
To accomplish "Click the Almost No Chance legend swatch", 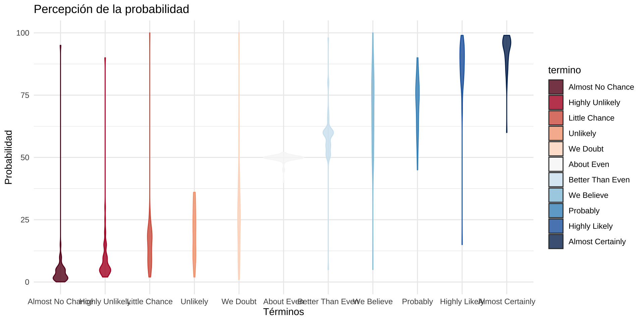I will pos(556,87).
